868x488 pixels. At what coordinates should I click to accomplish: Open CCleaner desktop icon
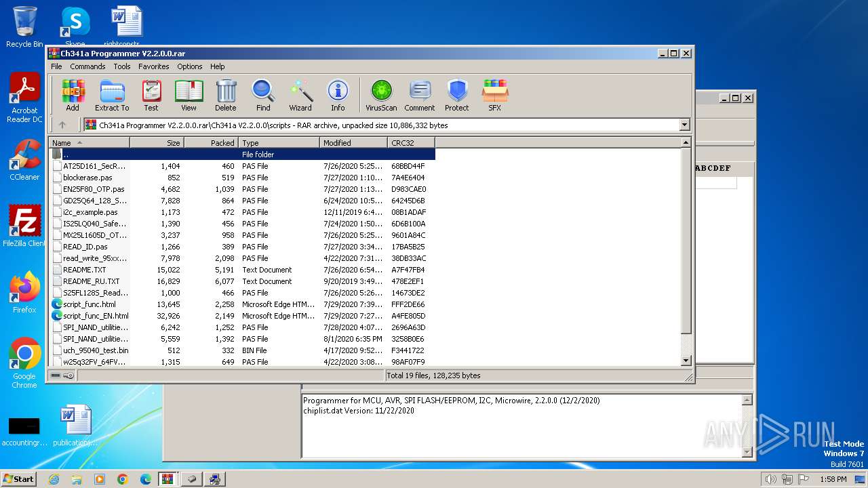24,161
